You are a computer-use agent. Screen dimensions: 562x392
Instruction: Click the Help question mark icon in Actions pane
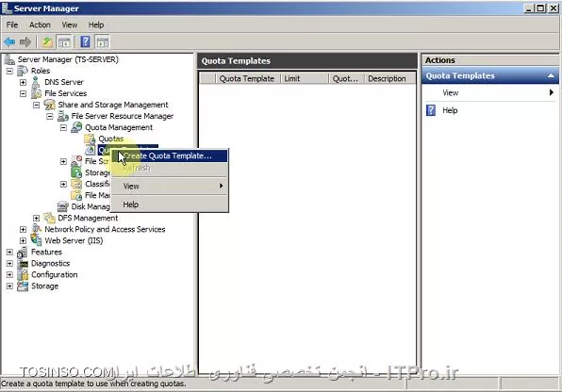click(x=431, y=110)
